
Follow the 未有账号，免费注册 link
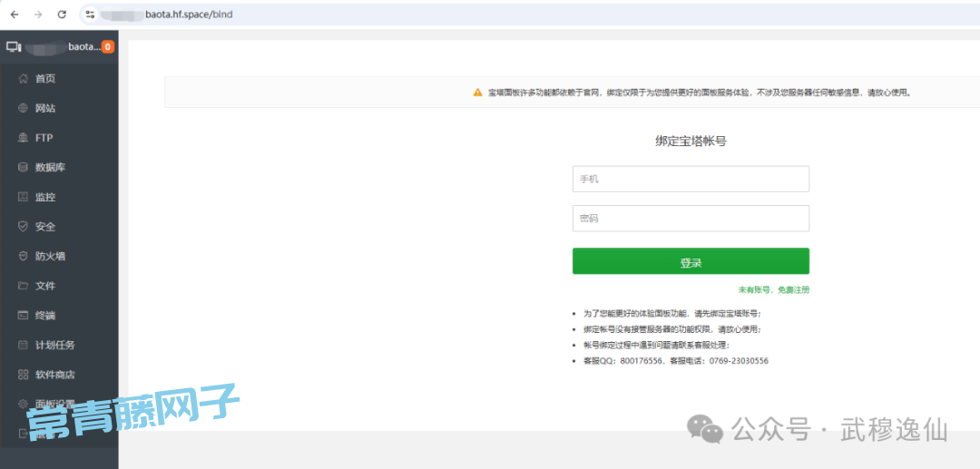[773, 290]
